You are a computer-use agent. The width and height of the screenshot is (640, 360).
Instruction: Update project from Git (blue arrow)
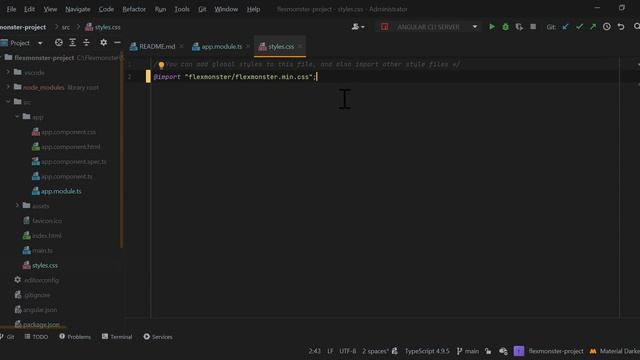coord(565,27)
